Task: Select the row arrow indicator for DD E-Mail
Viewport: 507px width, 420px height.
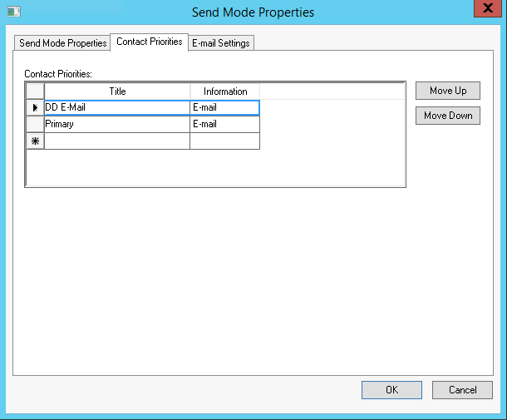Action: [x=35, y=107]
